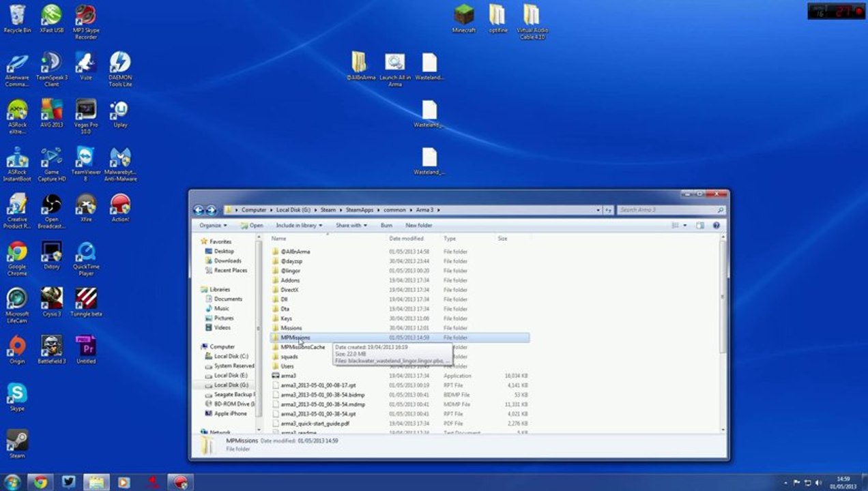
Task: Open Crysis 3 desktop shortcut
Action: coord(51,303)
